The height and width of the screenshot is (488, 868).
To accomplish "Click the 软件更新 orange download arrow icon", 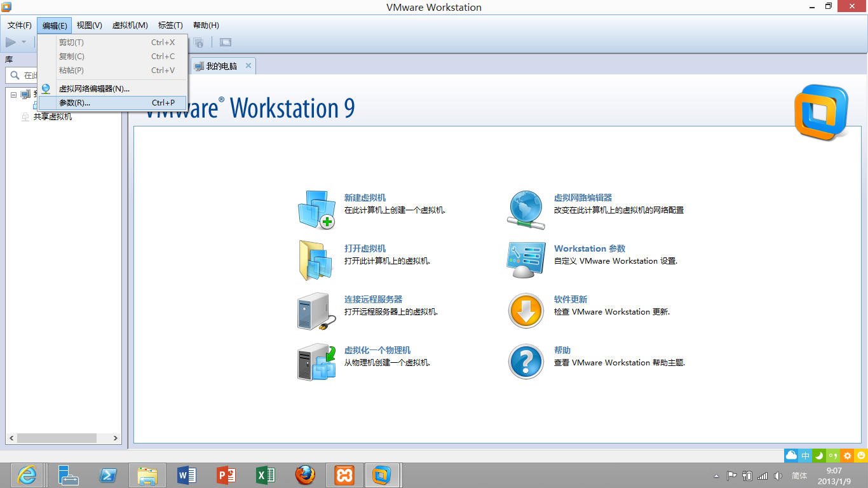I will [x=526, y=311].
